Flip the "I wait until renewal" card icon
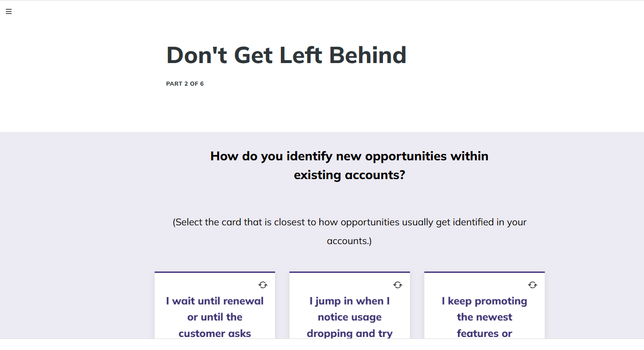 [263, 285]
